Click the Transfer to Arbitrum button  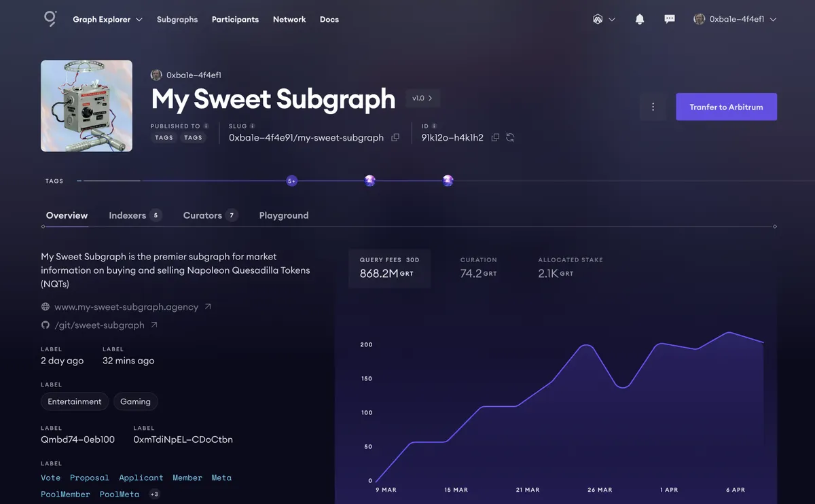(x=726, y=107)
